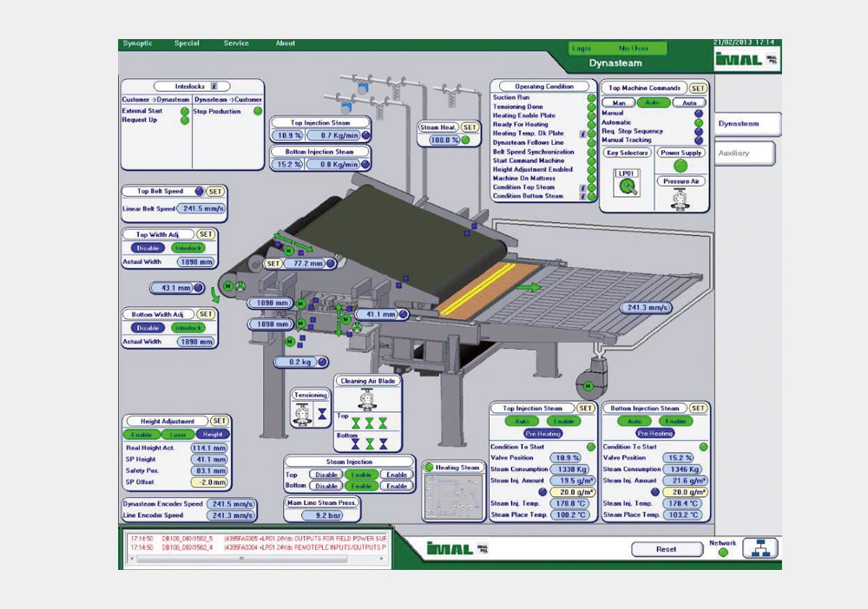Image resolution: width=868 pixels, height=609 pixels.
Task: Click the SP Offset -2.0 mm field
Action: [x=208, y=482]
